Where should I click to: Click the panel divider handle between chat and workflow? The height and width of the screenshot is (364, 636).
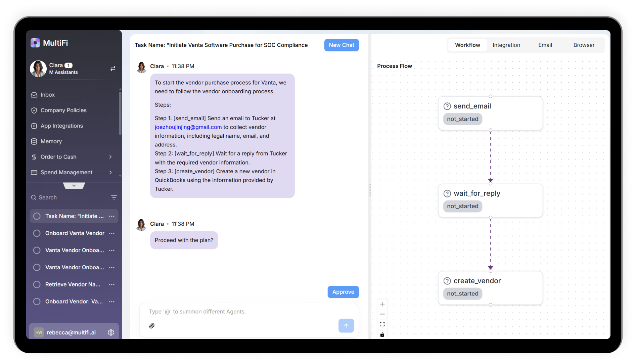370,190
